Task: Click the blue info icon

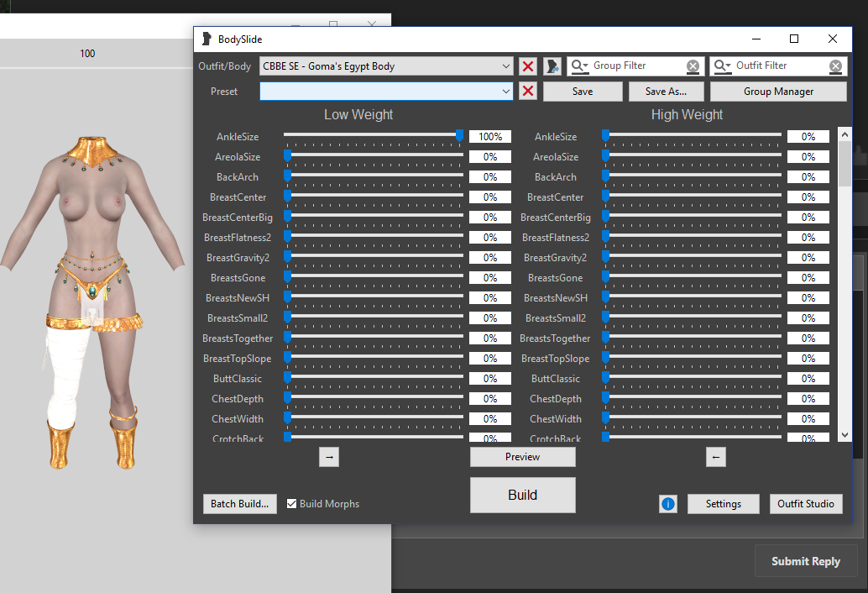Action: [x=668, y=504]
